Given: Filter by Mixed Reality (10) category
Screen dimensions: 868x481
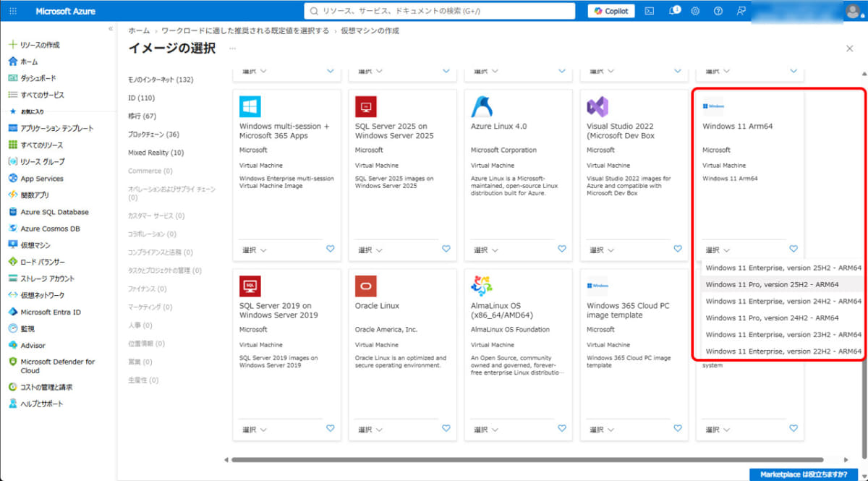Looking at the screenshot, I should (156, 153).
